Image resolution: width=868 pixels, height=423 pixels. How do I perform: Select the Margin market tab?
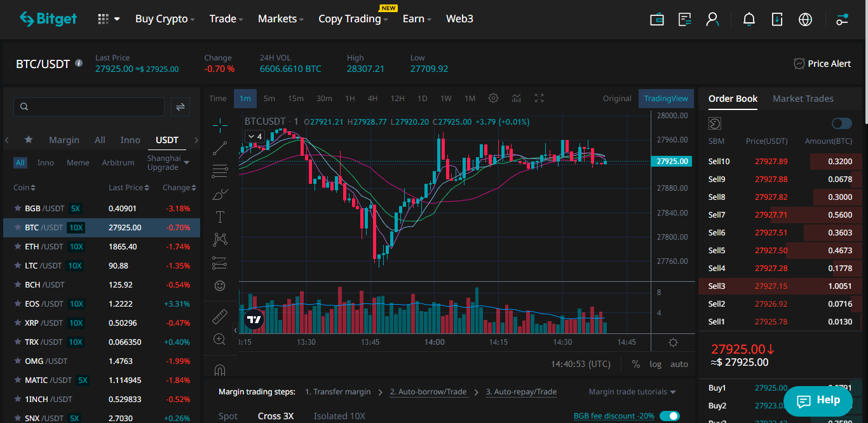(64, 140)
